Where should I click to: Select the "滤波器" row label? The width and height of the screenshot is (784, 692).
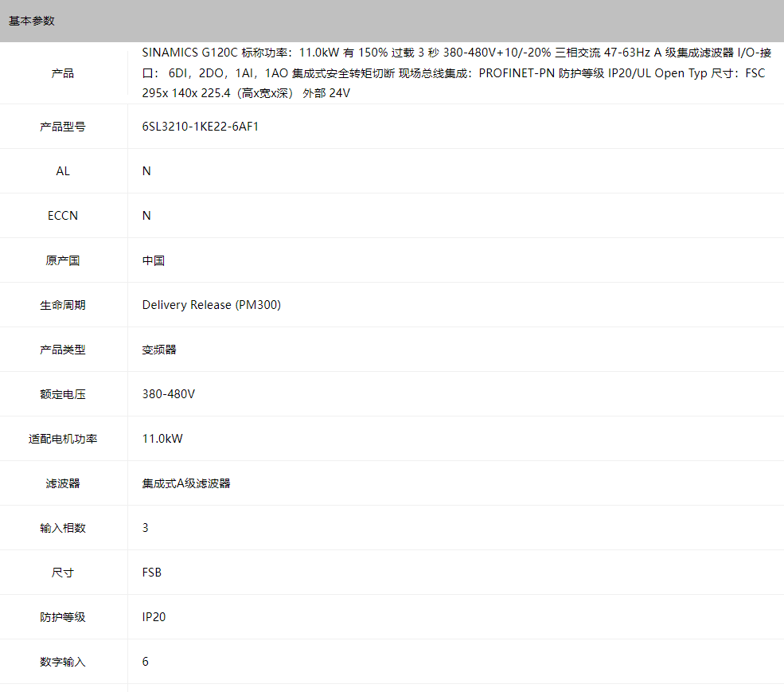(x=63, y=483)
